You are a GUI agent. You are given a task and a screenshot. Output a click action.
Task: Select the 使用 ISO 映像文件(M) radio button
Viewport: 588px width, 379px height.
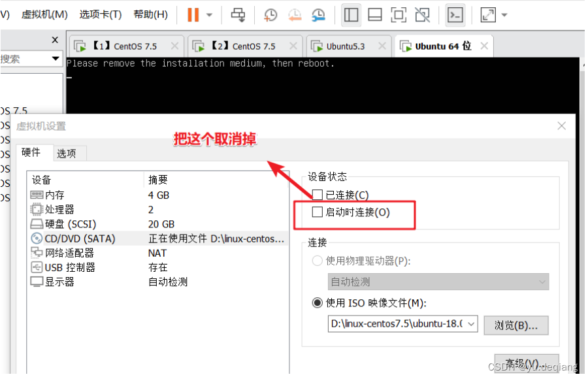point(318,303)
